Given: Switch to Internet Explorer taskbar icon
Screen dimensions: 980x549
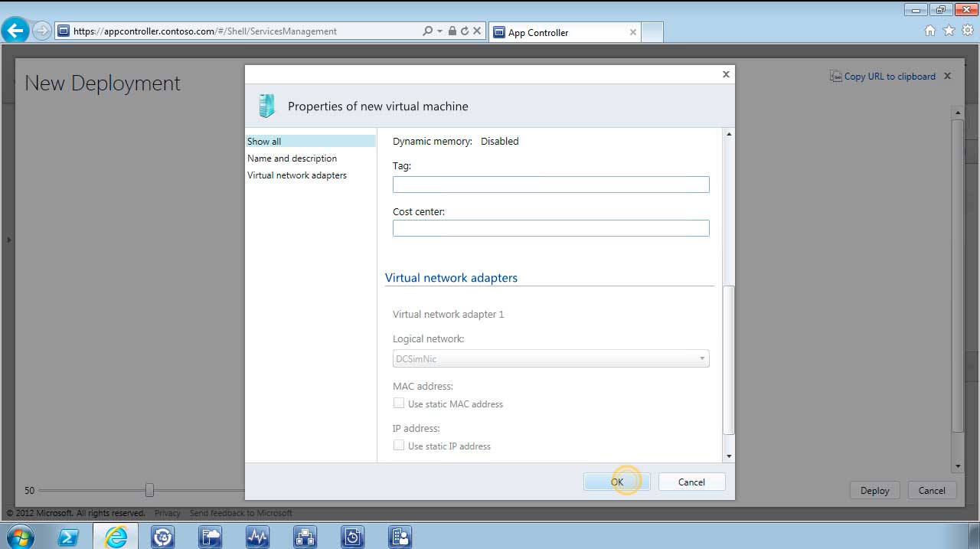Looking at the screenshot, I should click(x=116, y=537).
